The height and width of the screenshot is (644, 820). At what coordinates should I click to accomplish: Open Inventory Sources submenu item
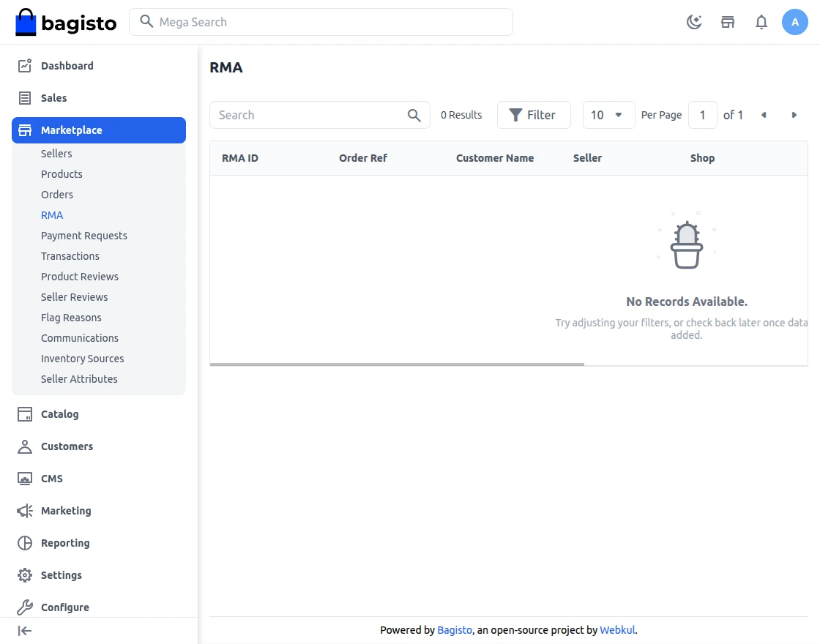(82, 359)
